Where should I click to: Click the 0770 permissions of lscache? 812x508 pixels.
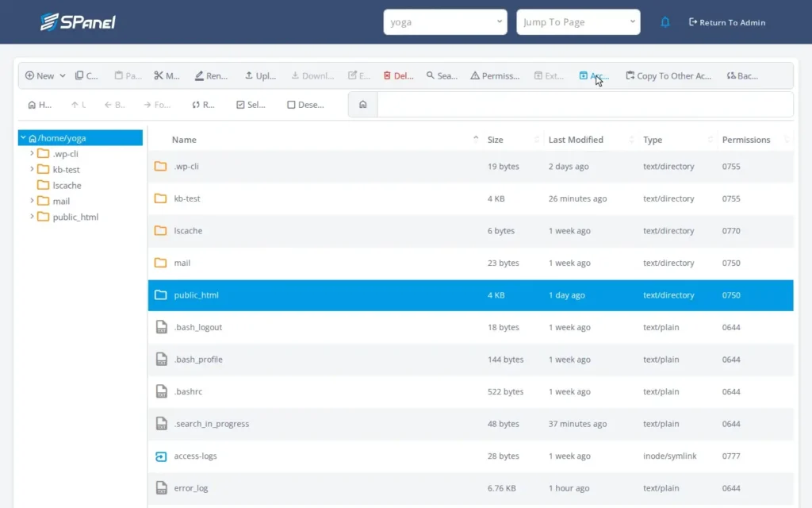pyautogui.click(x=731, y=231)
